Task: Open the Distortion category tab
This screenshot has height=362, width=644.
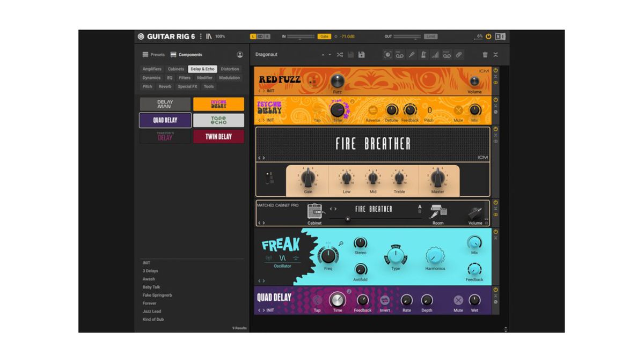Action: click(230, 69)
